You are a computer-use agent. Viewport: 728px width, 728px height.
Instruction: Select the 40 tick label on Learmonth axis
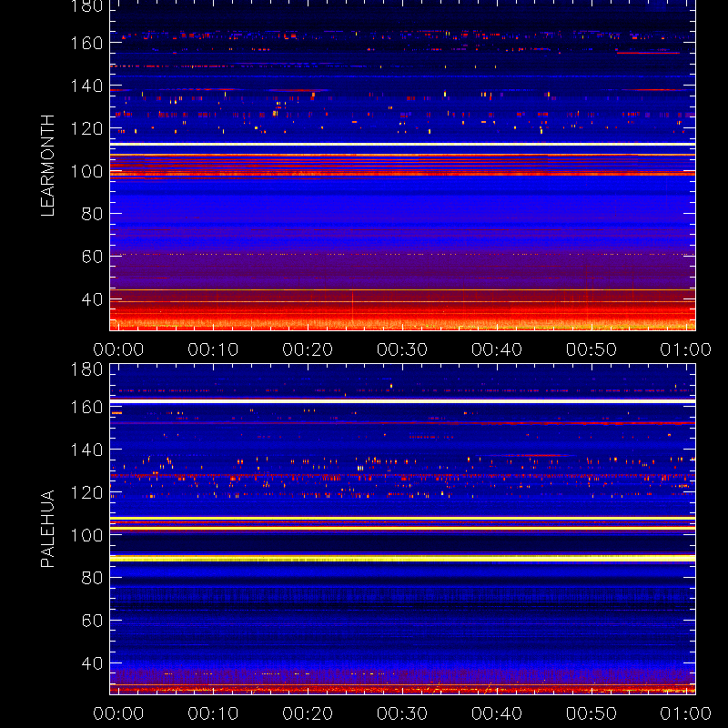tap(92, 299)
